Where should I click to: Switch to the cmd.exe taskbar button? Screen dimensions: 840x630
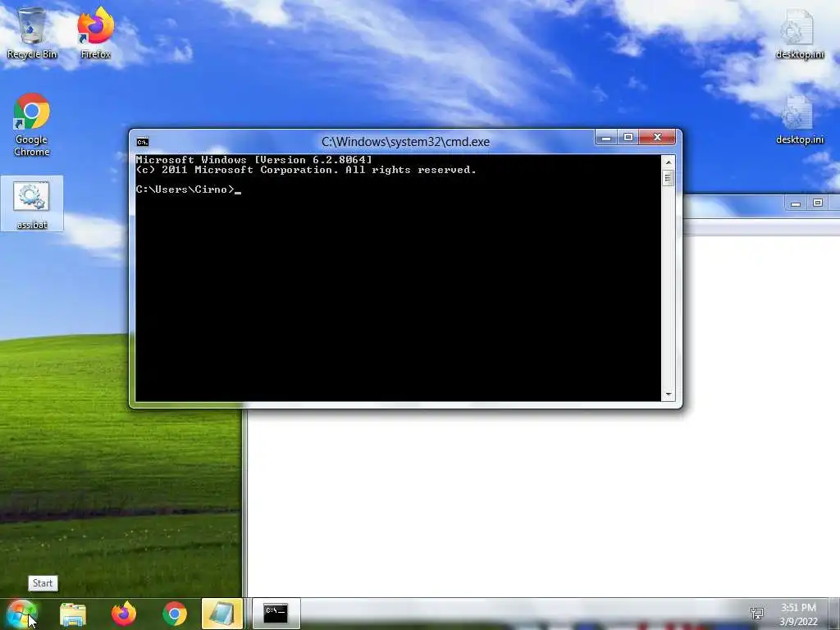point(276,614)
